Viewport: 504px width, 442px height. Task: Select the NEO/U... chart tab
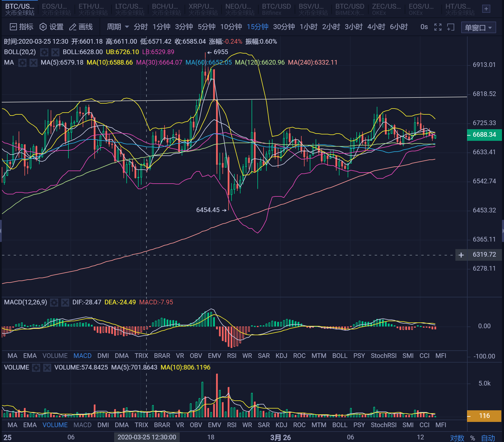(x=240, y=9)
